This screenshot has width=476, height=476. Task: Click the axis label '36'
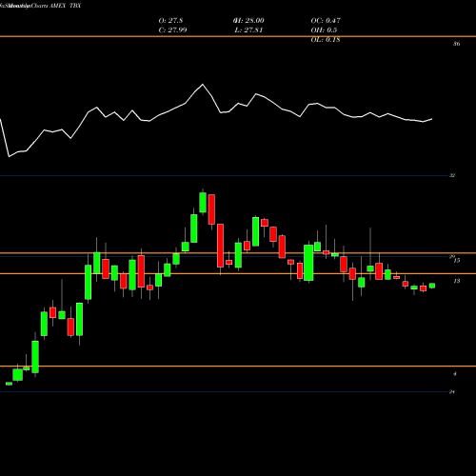(456, 44)
